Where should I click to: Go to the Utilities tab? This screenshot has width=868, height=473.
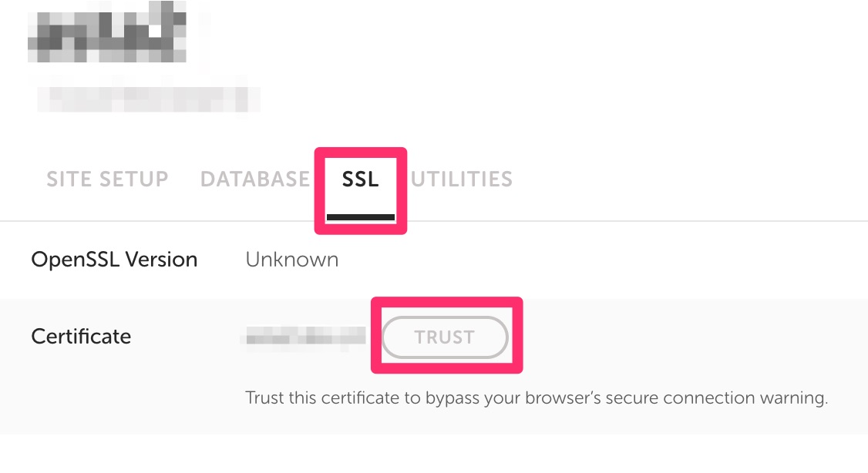pyautogui.click(x=462, y=179)
